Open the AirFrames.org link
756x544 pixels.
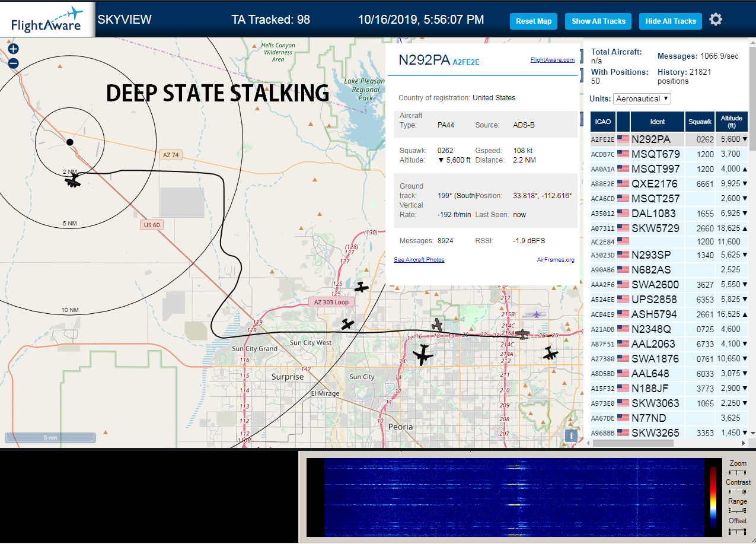pyautogui.click(x=556, y=260)
